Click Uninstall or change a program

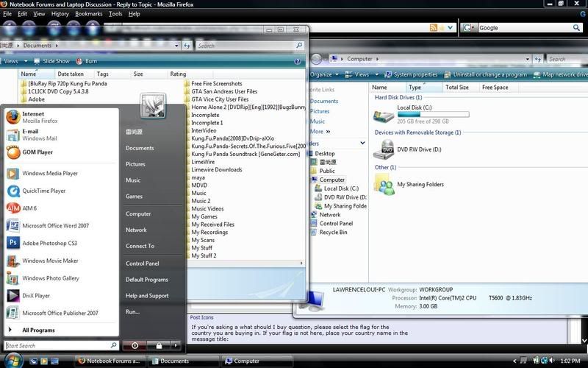click(486, 74)
